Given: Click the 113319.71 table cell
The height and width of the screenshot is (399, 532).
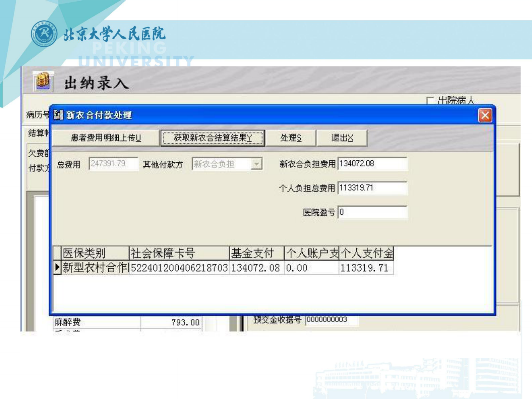Looking at the screenshot, I should [366, 268].
